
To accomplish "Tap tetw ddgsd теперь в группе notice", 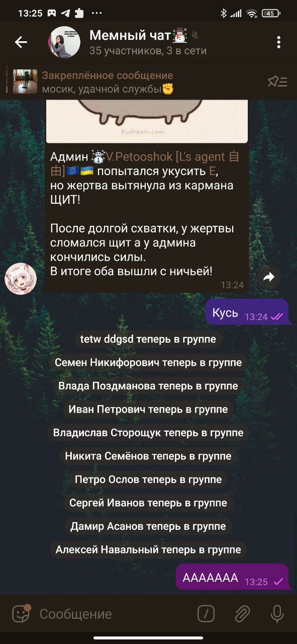I will pyautogui.click(x=148, y=340).
